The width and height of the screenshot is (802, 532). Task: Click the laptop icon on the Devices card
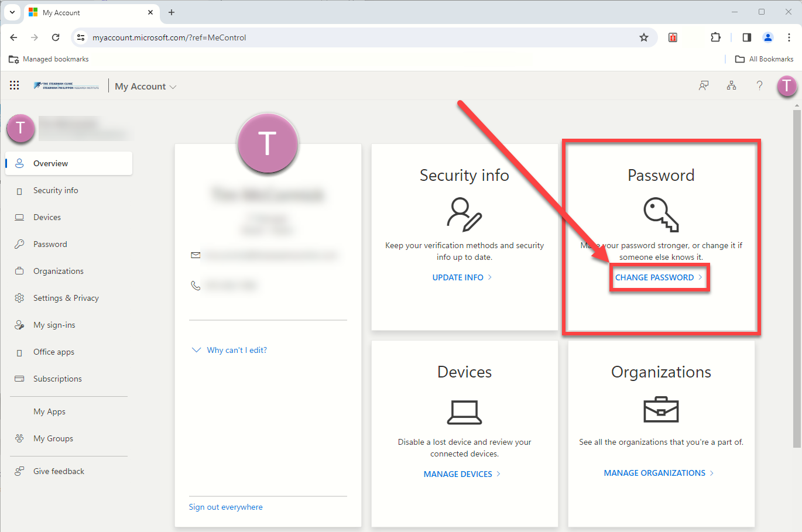coord(464,412)
